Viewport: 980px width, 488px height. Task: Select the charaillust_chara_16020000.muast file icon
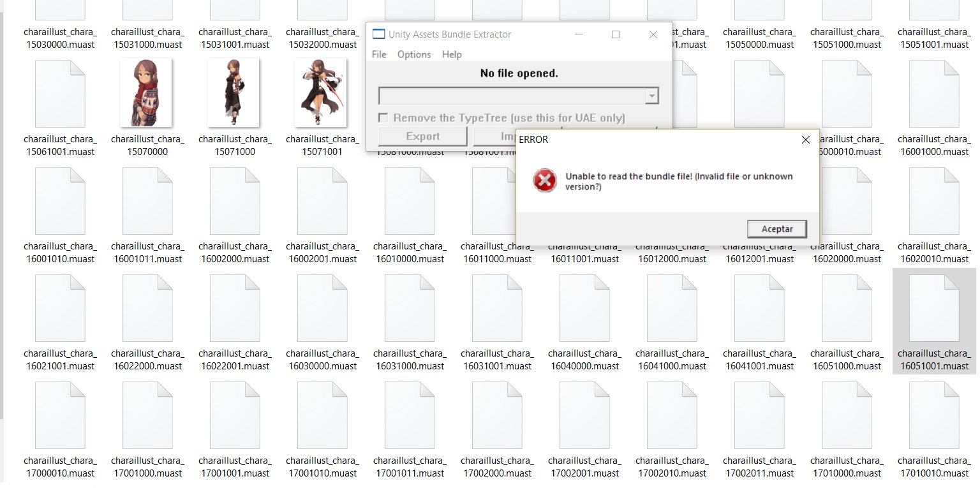pos(847,201)
